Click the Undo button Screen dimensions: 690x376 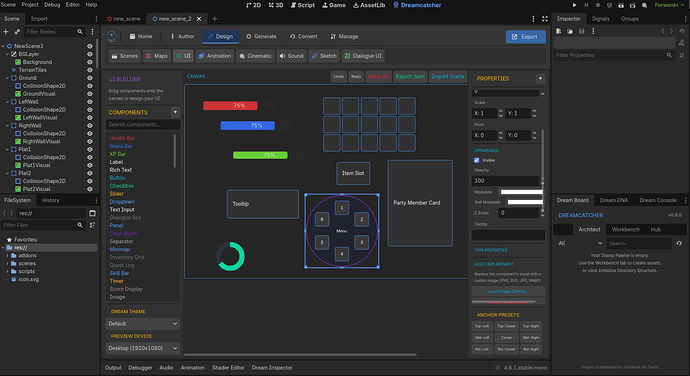(x=338, y=77)
